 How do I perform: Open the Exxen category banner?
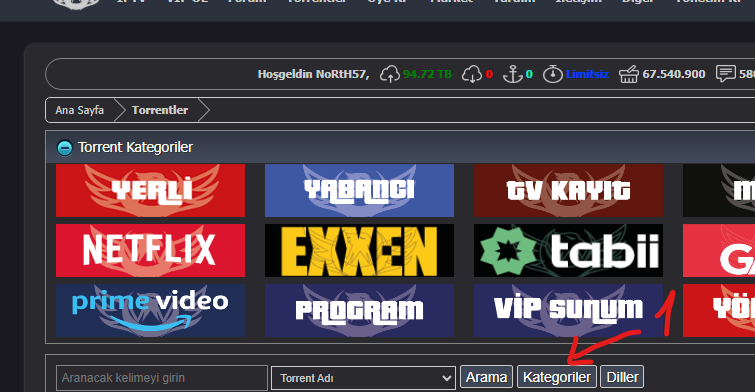(359, 250)
